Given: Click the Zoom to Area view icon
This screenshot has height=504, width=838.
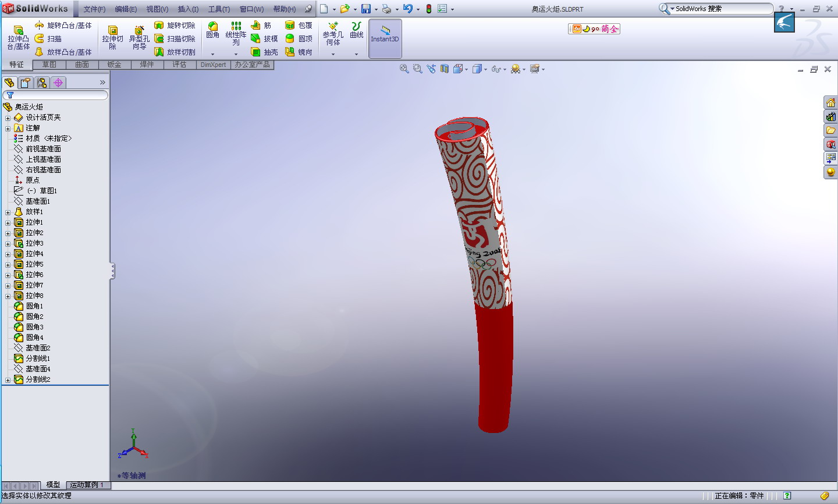Looking at the screenshot, I should (x=417, y=69).
